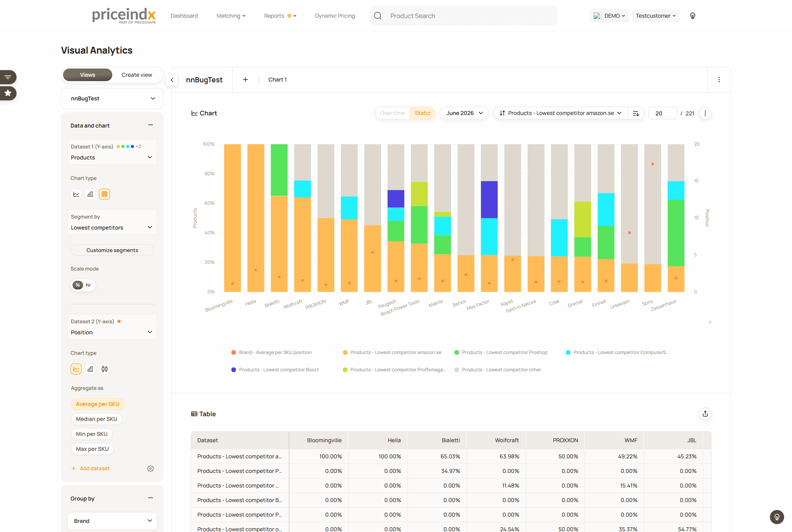Image resolution: width=792 pixels, height=532 pixels.
Task: Toggle scale mode between % and Nr
Action: coord(83,285)
